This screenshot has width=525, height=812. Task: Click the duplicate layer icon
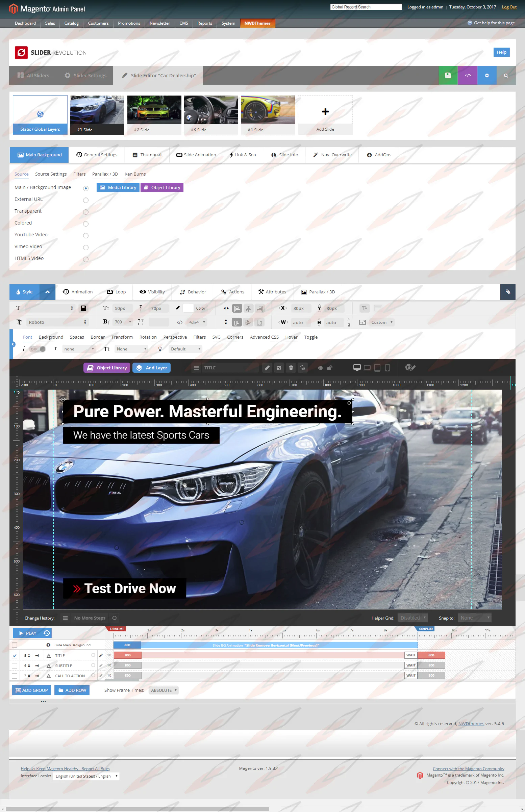303,368
